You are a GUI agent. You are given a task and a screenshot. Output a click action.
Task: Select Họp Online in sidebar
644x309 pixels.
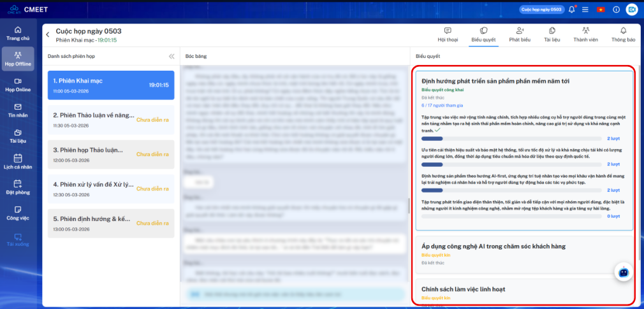18,85
